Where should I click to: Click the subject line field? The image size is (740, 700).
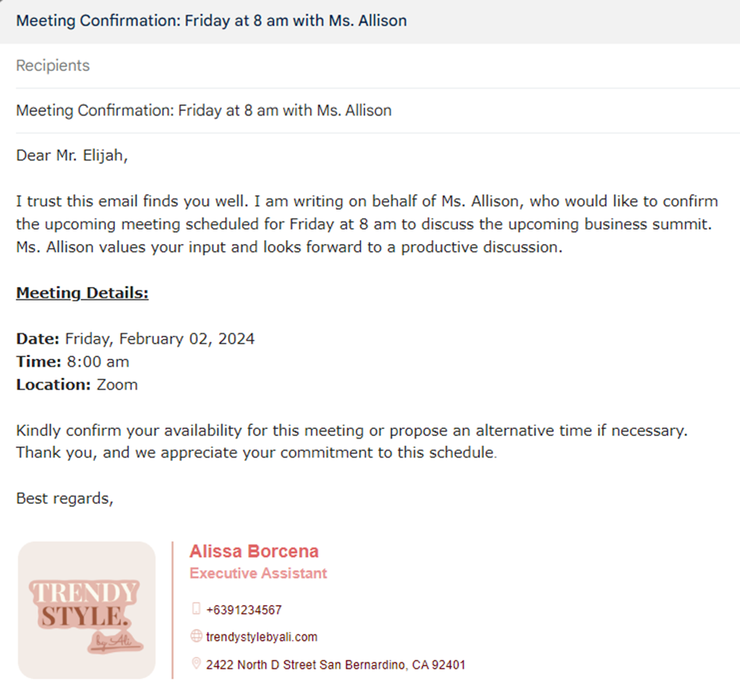[203, 111]
